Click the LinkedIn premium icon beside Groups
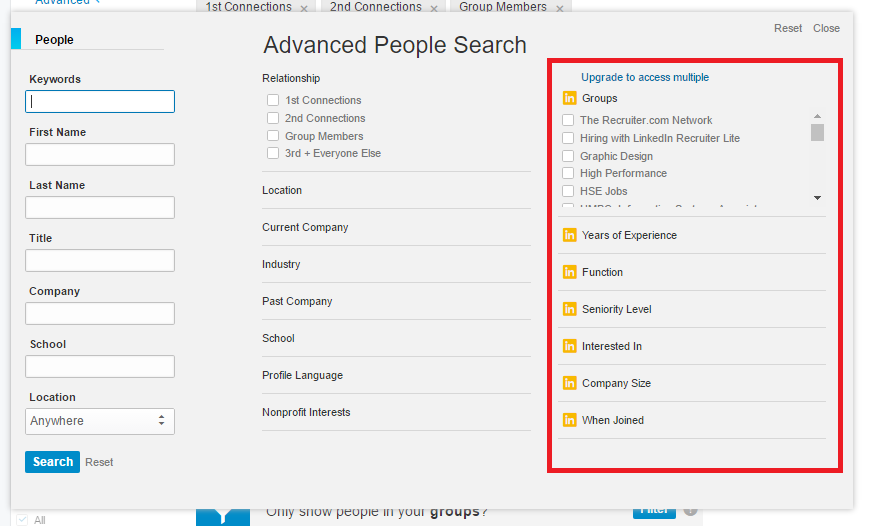873x526 pixels. point(569,98)
